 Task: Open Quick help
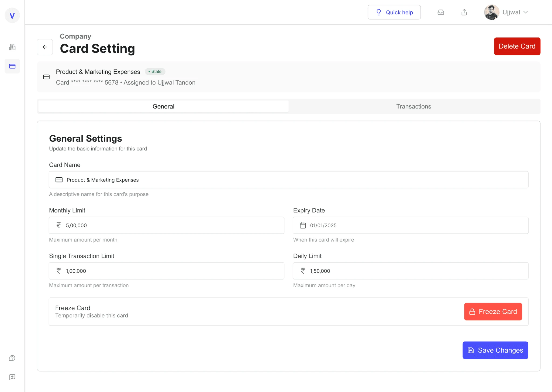tap(394, 12)
